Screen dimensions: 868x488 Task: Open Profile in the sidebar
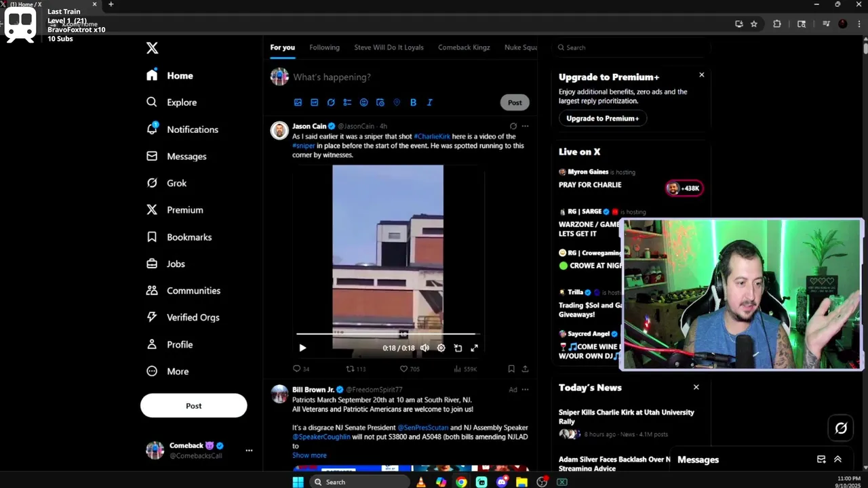170,344
